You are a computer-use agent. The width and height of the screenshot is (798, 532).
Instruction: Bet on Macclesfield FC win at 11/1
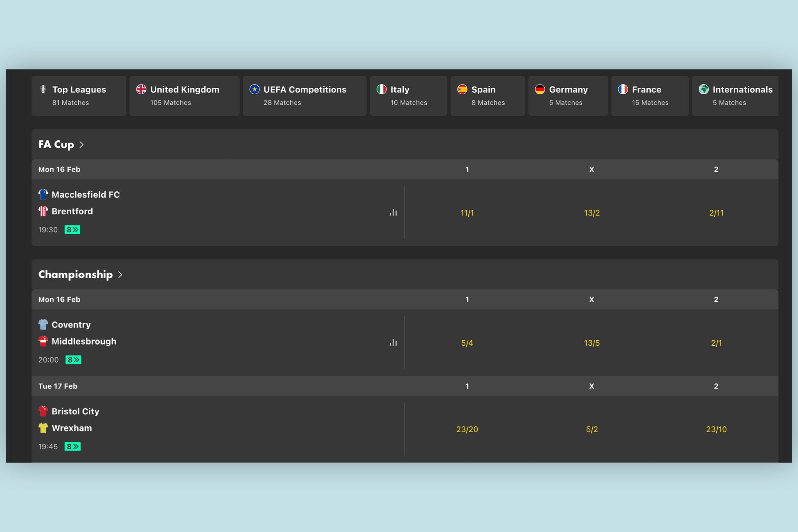467,213
